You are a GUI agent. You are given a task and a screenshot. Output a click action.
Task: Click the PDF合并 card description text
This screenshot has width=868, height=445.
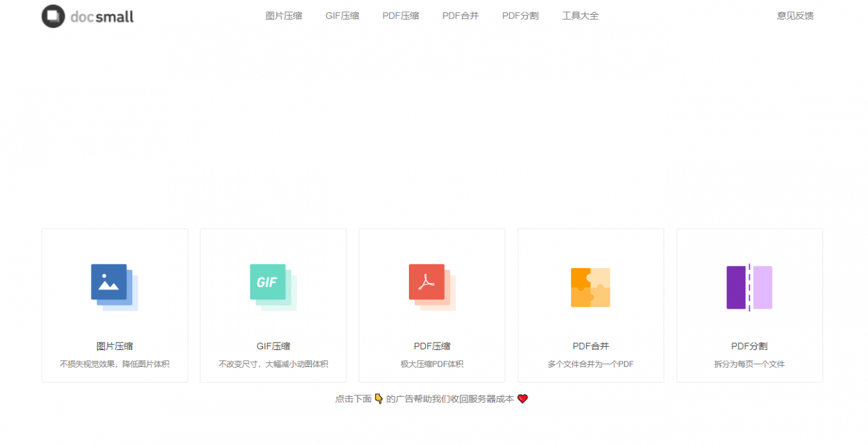590,364
